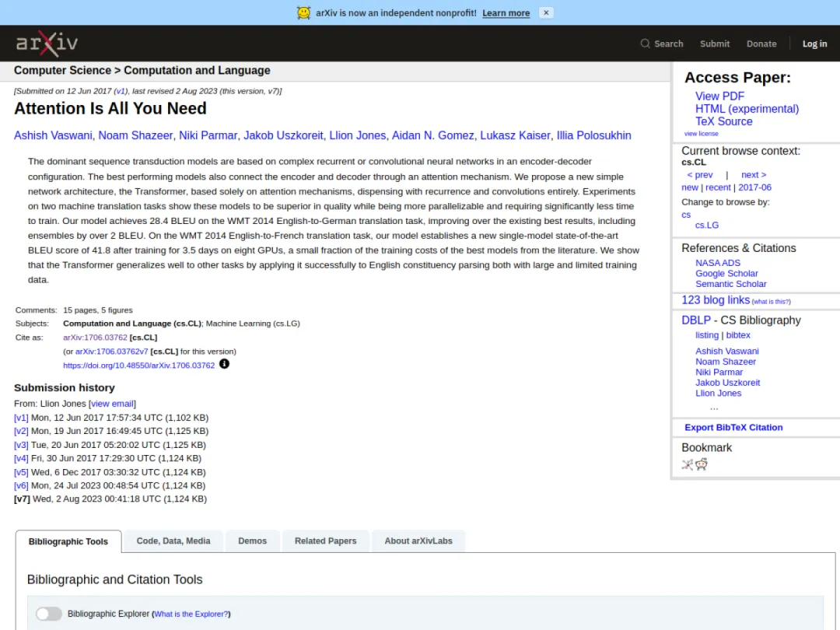The width and height of the screenshot is (840, 630).
Task: Download TeX Source
Action: [x=724, y=121]
